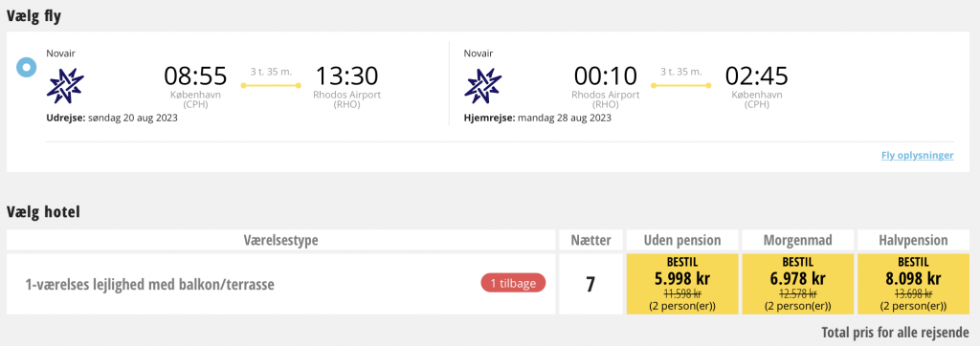The width and height of the screenshot is (980, 346).
Task: Click the 1 tilbage red badge
Action: click(x=513, y=284)
